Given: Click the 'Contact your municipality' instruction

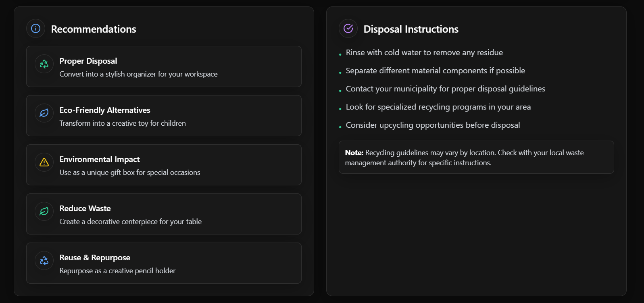Looking at the screenshot, I should point(446,89).
